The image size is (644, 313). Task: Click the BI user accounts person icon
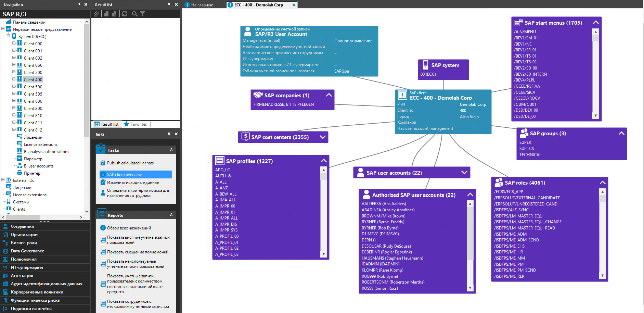(20, 166)
